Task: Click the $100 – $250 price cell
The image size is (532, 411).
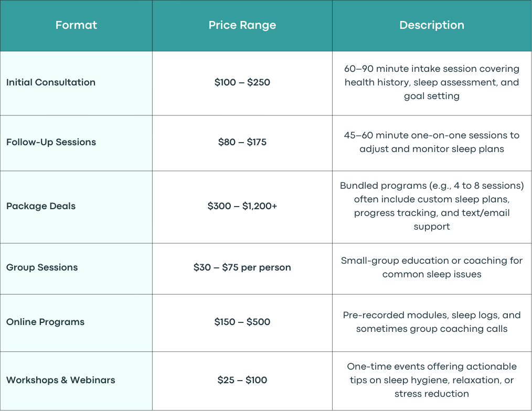Action: 242,82
